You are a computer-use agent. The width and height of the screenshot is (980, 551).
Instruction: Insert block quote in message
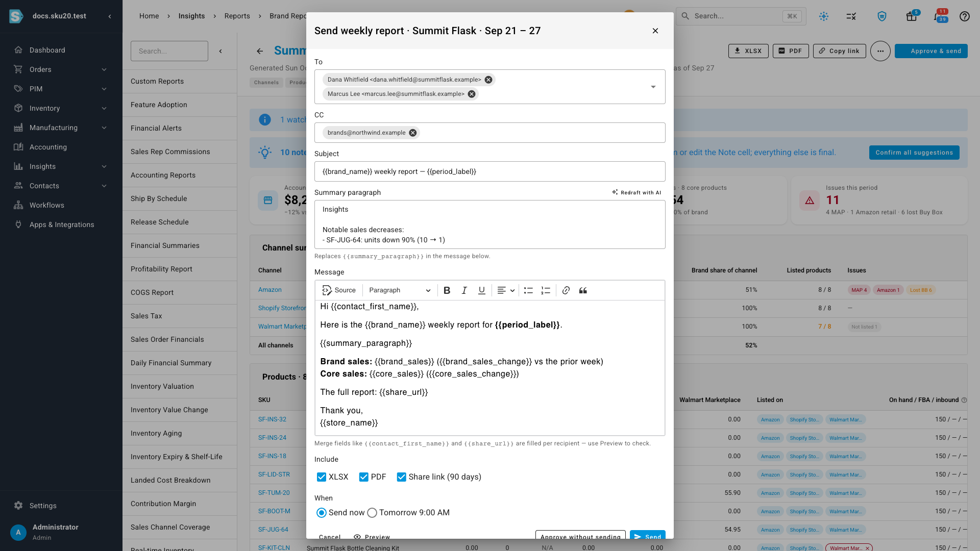coord(583,290)
